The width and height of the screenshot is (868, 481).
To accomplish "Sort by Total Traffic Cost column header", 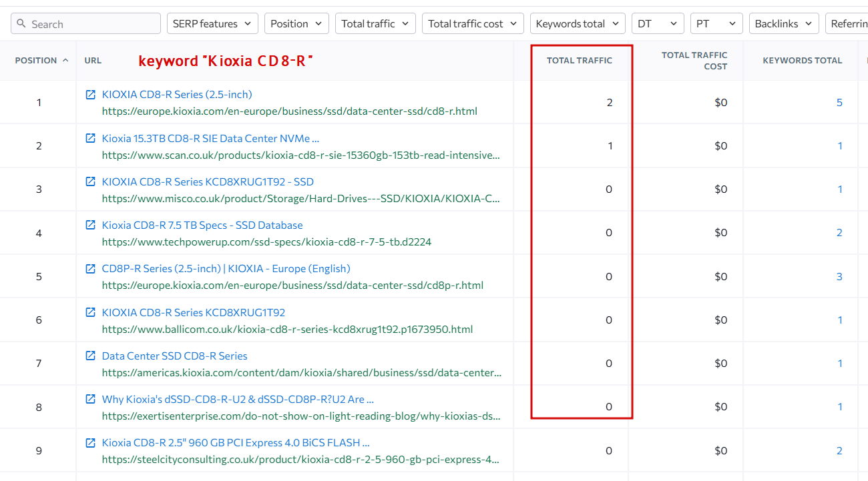I will 694,61.
